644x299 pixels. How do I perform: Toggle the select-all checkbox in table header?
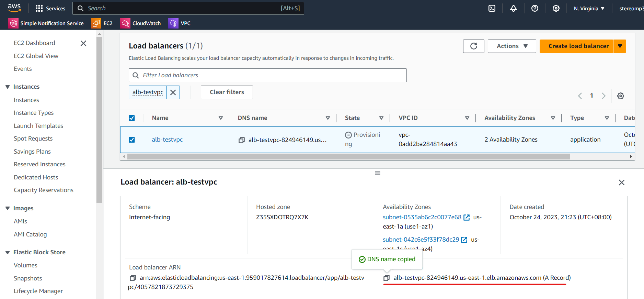[132, 118]
